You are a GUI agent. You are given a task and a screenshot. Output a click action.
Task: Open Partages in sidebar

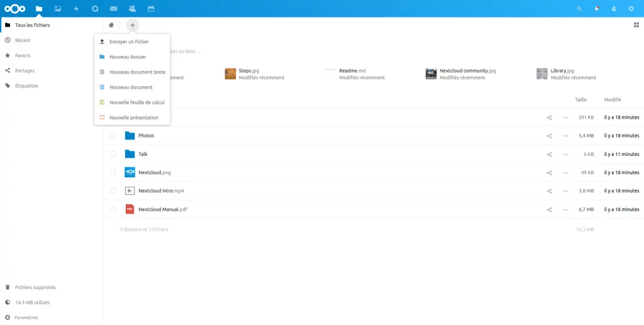coord(52,70)
